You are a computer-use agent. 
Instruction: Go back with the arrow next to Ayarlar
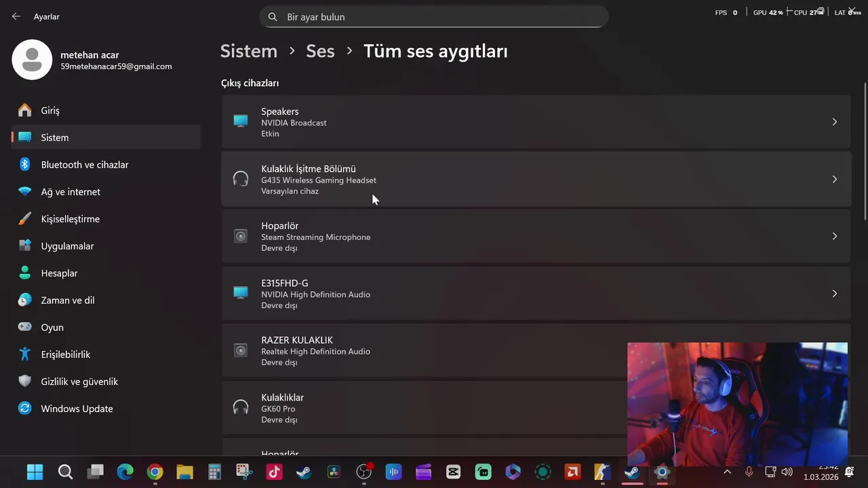[x=16, y=16]
